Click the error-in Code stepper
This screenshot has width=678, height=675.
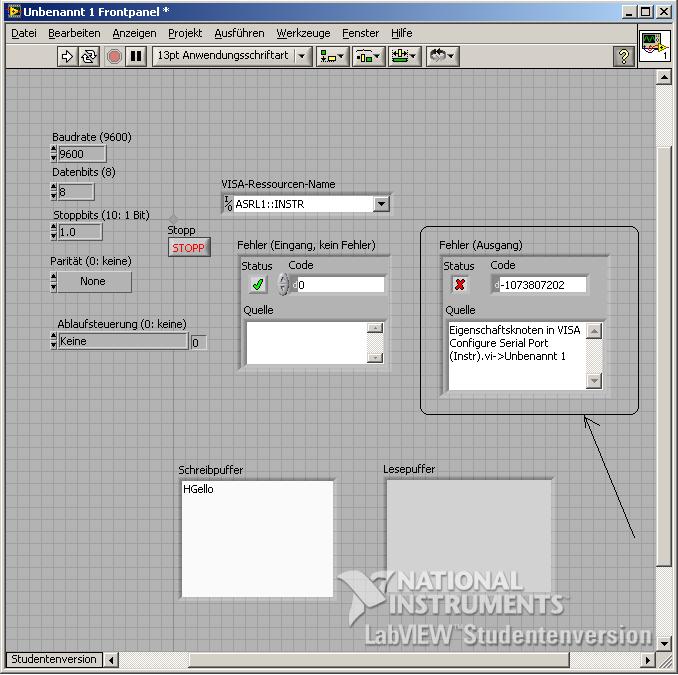[283, 285]
